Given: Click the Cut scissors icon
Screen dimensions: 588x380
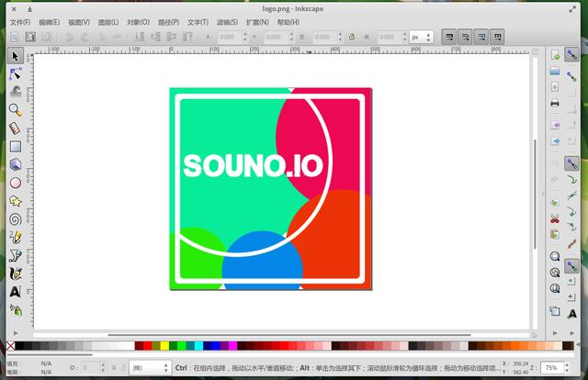Looking at the screenshot, I should pos(555,218).
